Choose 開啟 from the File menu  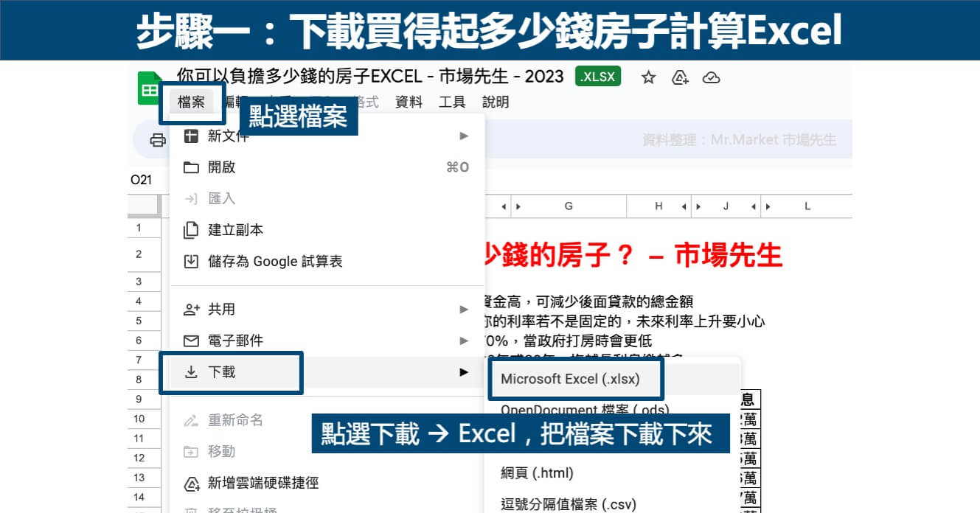point(327,167)
